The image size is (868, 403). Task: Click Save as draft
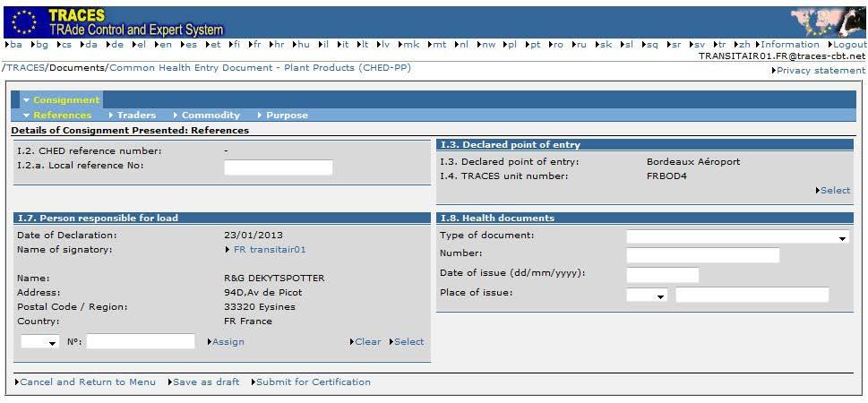[x=203, y=382]
